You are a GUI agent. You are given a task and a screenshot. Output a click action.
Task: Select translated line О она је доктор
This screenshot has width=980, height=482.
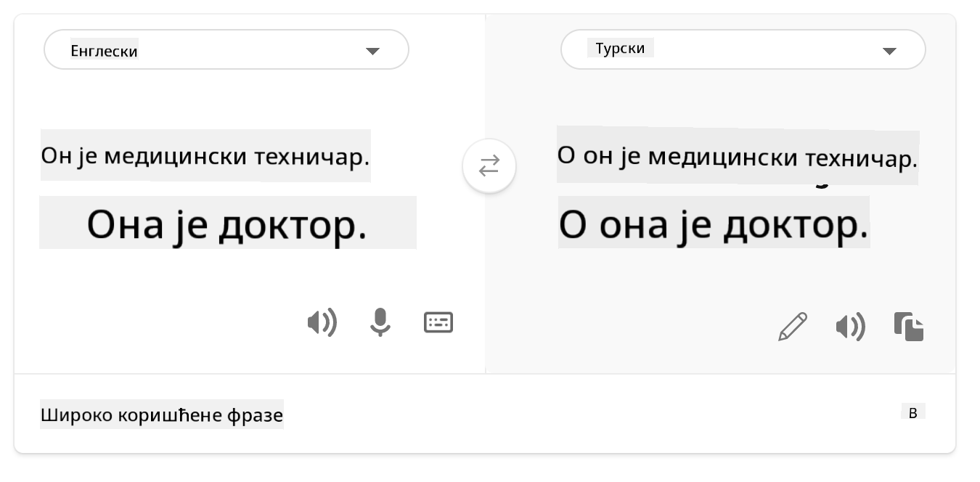coord(714,223)
